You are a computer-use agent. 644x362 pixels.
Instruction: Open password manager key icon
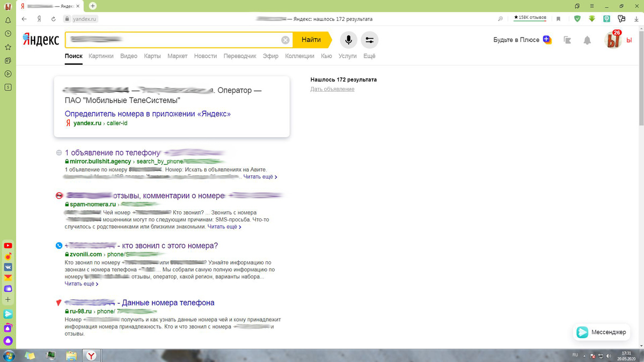(x=621, y=19)
